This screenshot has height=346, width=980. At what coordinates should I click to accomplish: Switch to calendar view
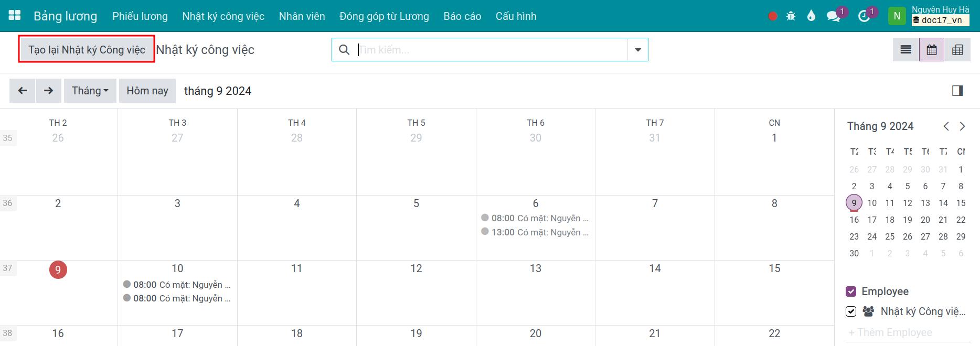[932, 50]
